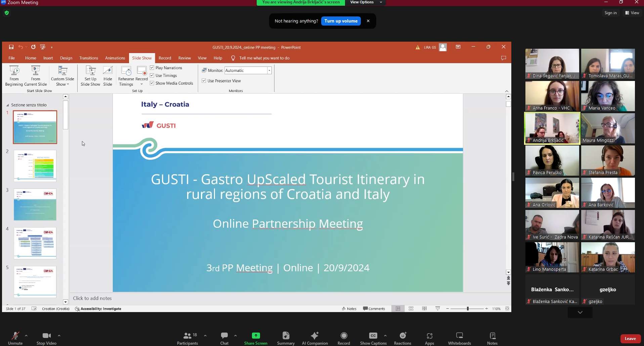Toggle Notes pane in status bar
Screen dimensions: 644x346
click(349, 308)
